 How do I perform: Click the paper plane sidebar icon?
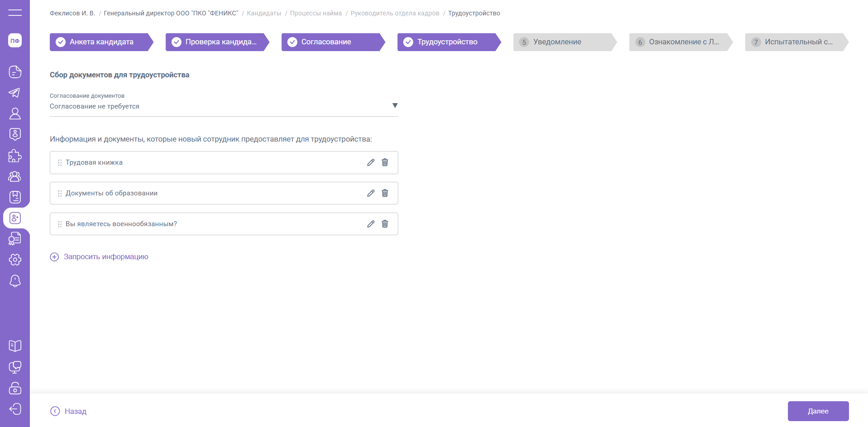(x=15, y=93)
